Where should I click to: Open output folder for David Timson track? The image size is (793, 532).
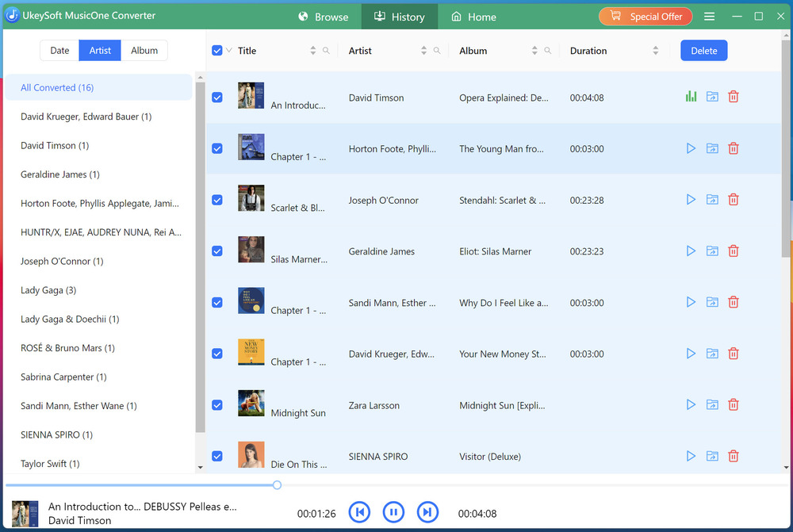point(712,97)
